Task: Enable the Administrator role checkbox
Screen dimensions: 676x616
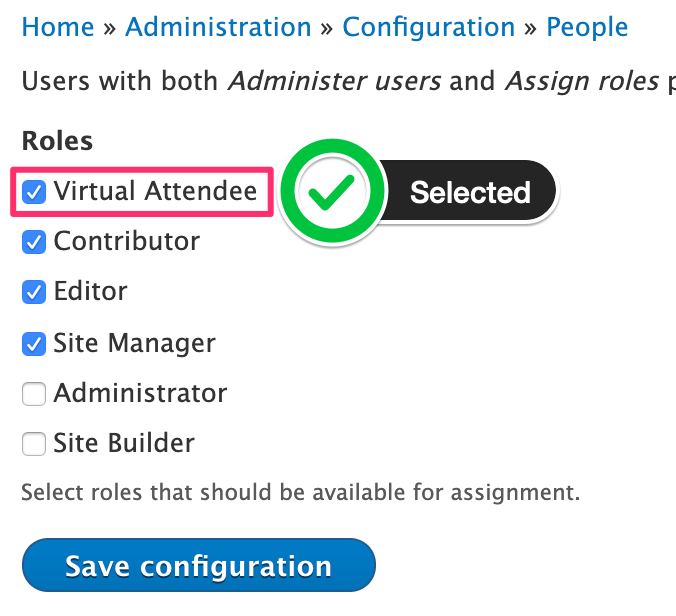Action: point(35,394)
